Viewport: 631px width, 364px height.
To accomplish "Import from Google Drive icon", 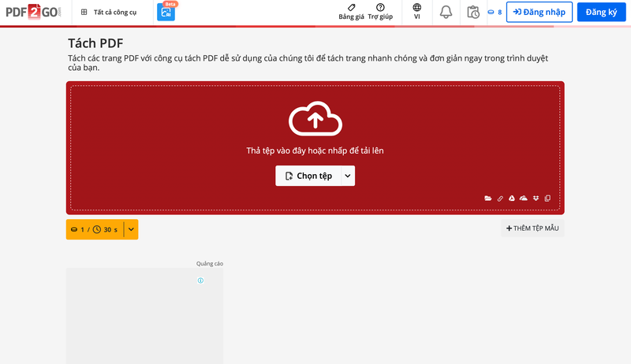I will click(x=511, y=198).
